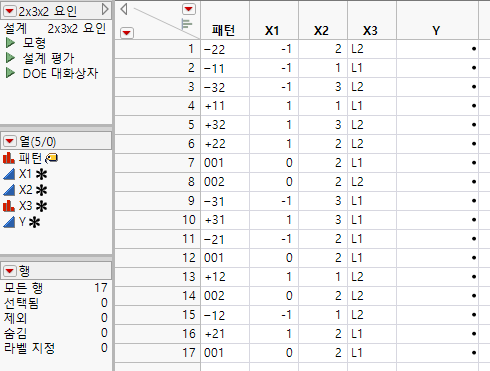This screenshot has height=371, width=490.
Task: Click the asterisk property icon beside X2
Action: (x=41, y=190)
